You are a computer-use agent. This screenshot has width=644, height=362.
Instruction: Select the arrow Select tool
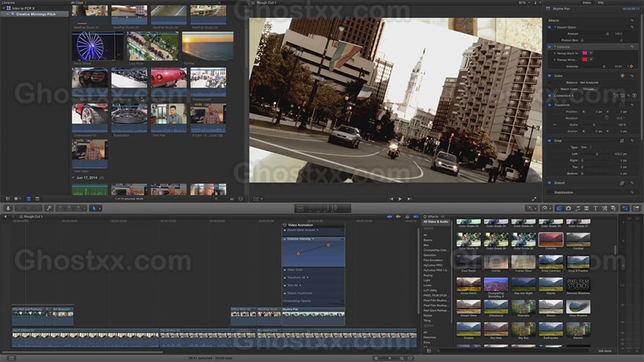tap(94, 208)
